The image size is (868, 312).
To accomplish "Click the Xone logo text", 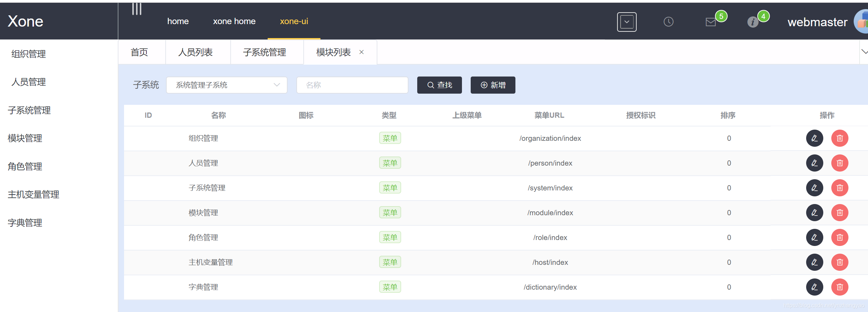I will tap(26, 21).
